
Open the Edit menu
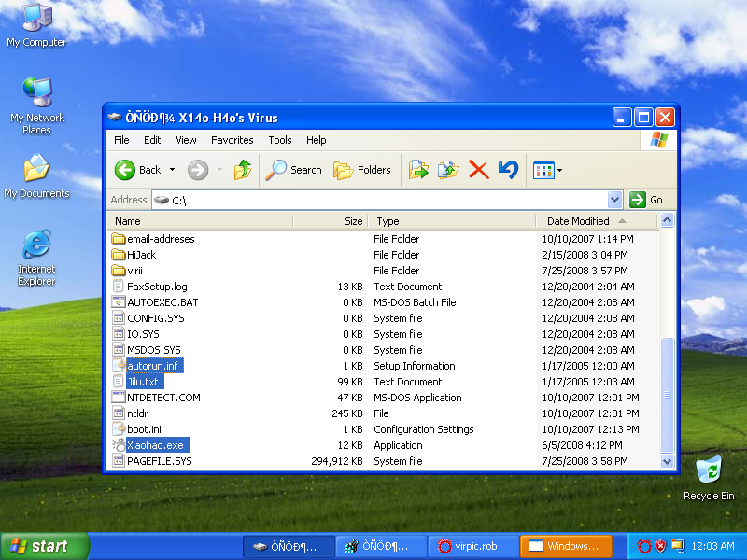tap(152, 140)
